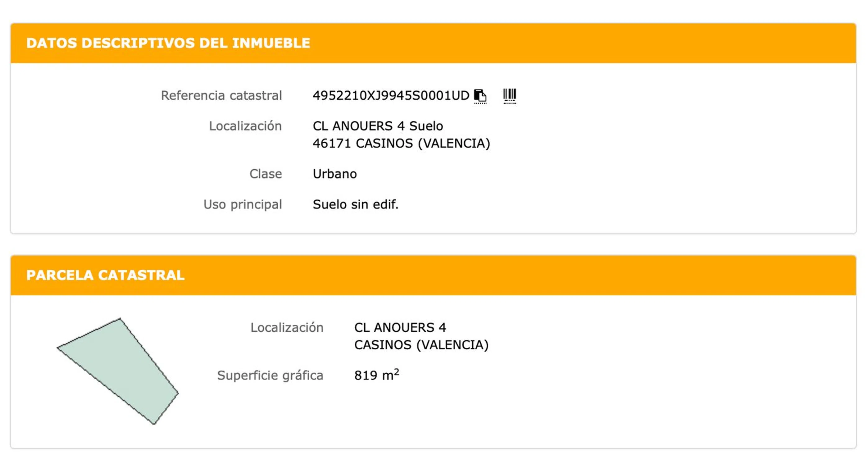The height and width of the screenshot is (466, 868).
Task: Click the 'Clase' field label
Action: pos(266,174)
